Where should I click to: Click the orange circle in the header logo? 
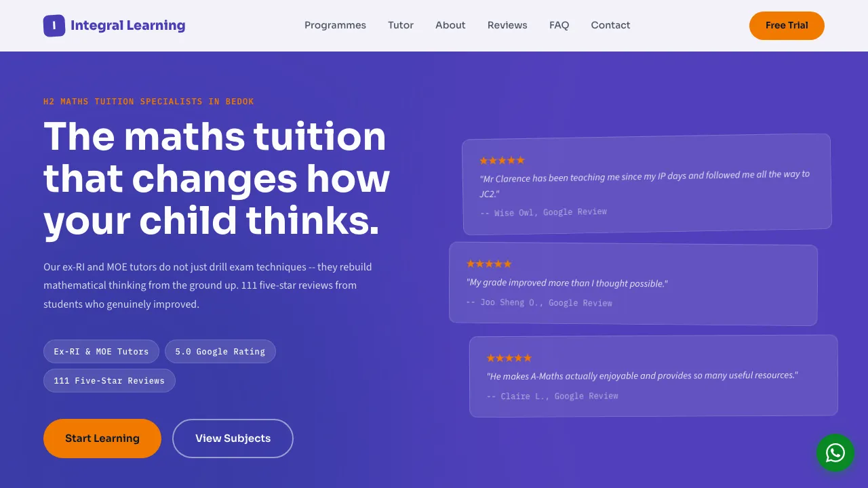coord(54,25)
